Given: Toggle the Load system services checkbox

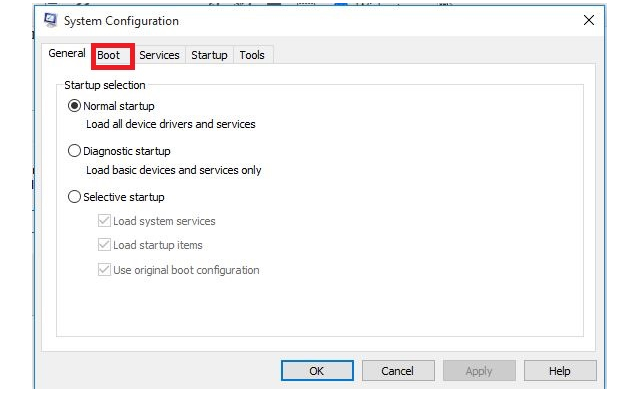Looking at the screenshot, I should [104, 221].
